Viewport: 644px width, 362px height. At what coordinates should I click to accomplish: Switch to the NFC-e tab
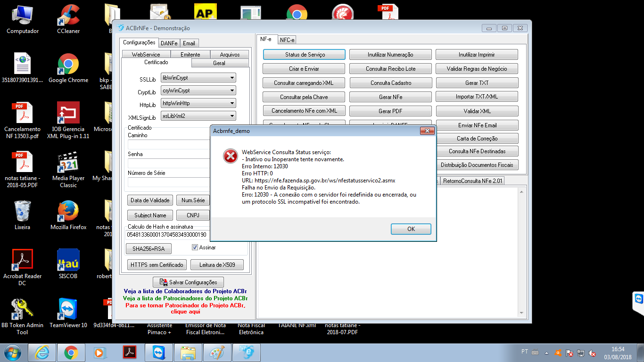click(287, 40)
